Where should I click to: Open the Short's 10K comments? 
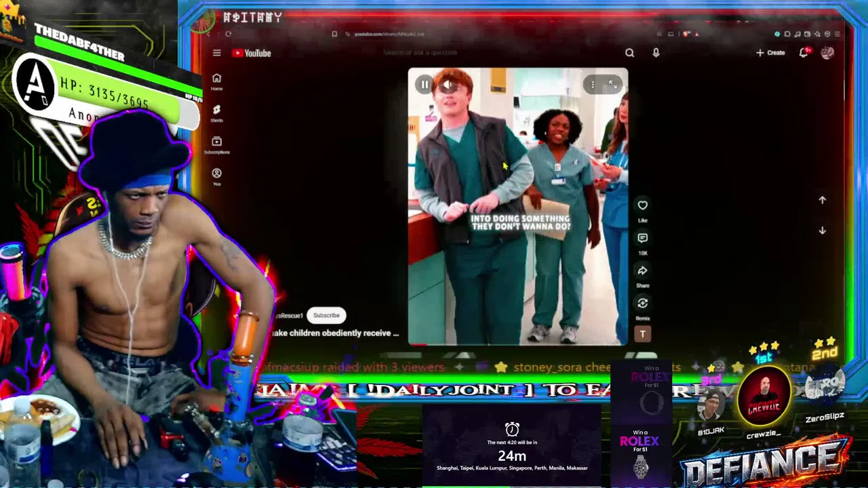[642, 238]
